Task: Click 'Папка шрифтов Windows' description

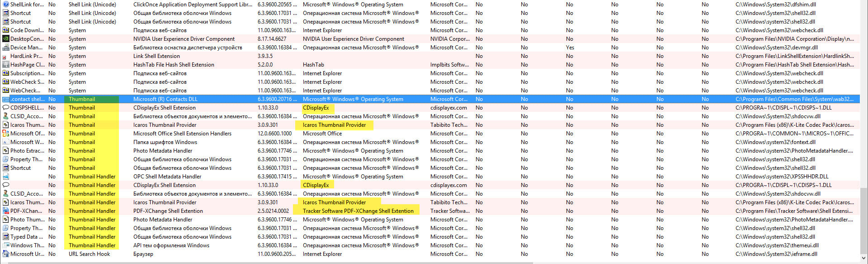Action: (x=165, y=142)
